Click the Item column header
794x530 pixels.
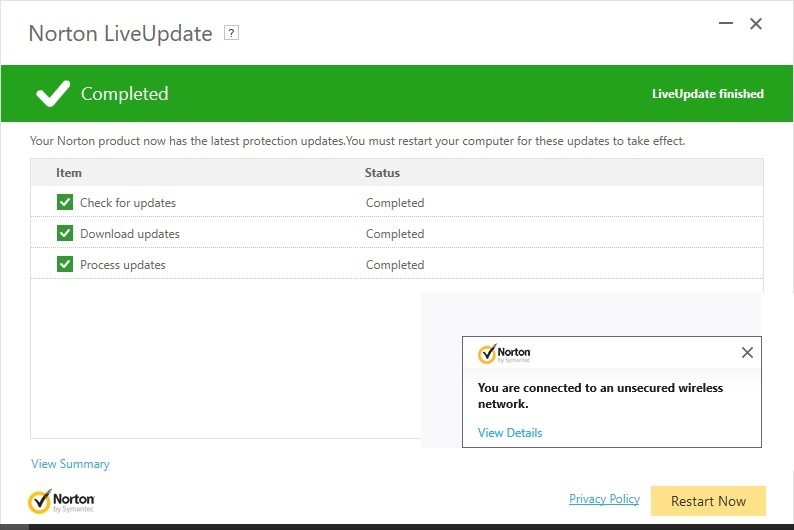(69, 173)
